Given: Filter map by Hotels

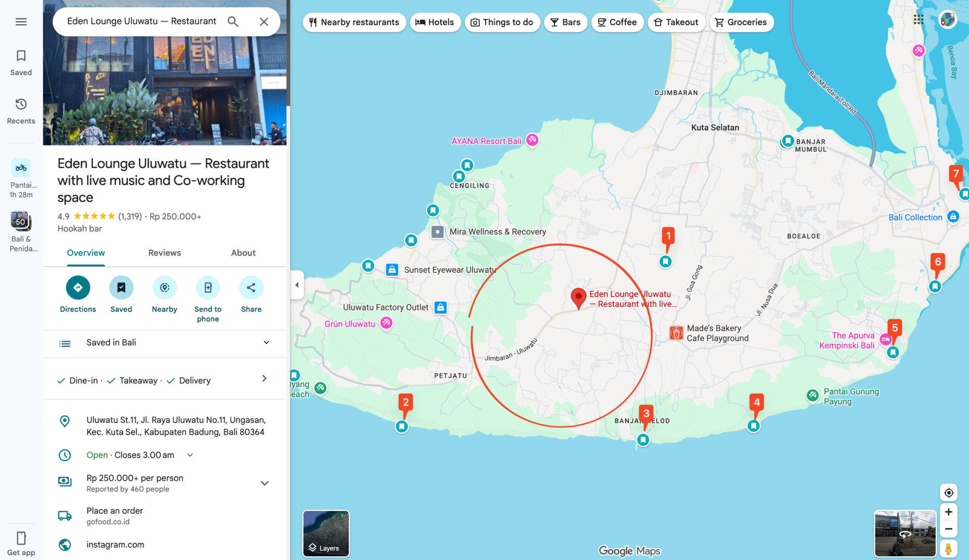Looking at the screenshot, I should (435, 22).
